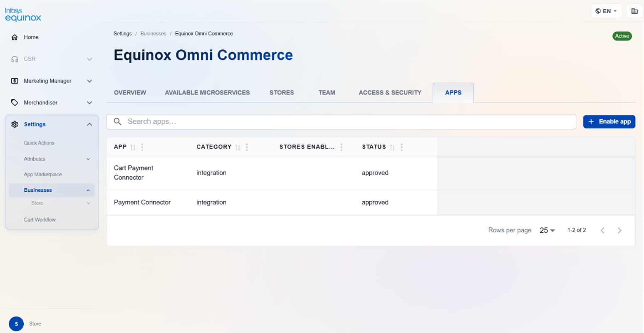Sort by APP column arrows

point(133,147)
